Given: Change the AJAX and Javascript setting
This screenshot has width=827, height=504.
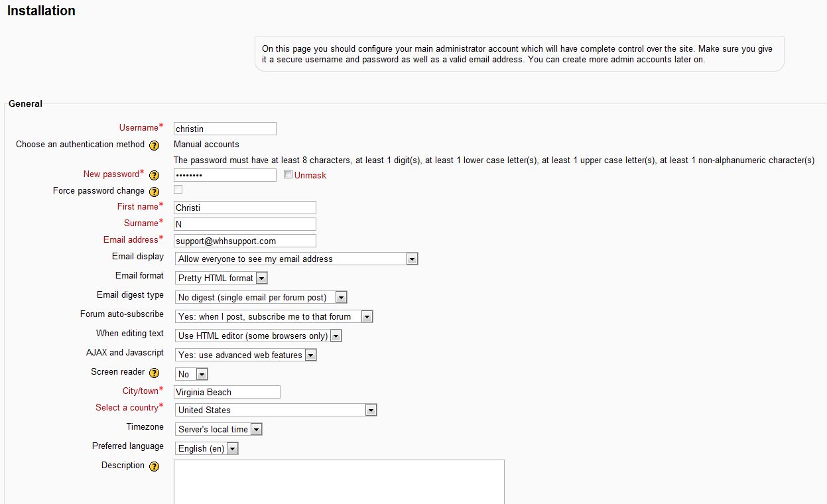Looking at the screenshot, I should [246, 355].
